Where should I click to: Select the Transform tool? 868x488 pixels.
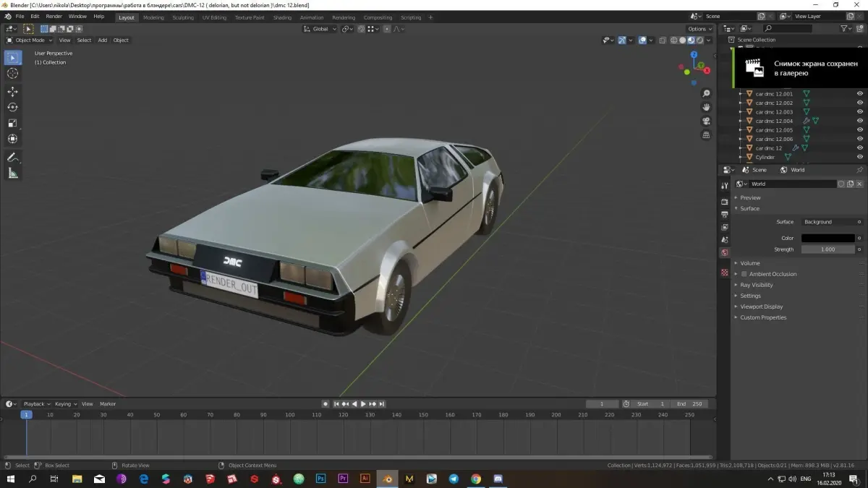pos(13,139)
